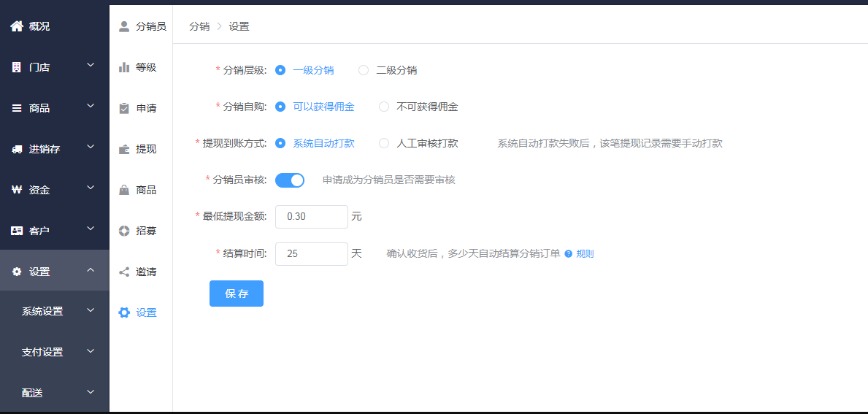Click 设置 in the breadcrumb

click(x=239, y=26)
